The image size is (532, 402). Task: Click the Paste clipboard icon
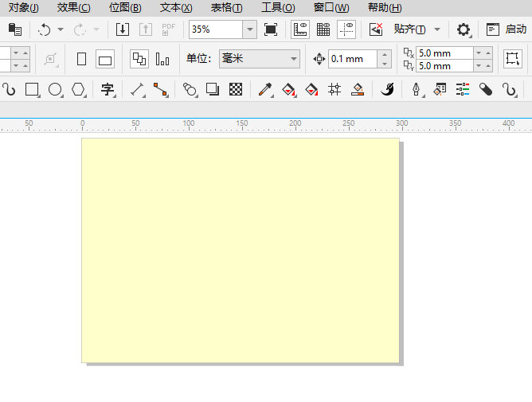point(15,29)
